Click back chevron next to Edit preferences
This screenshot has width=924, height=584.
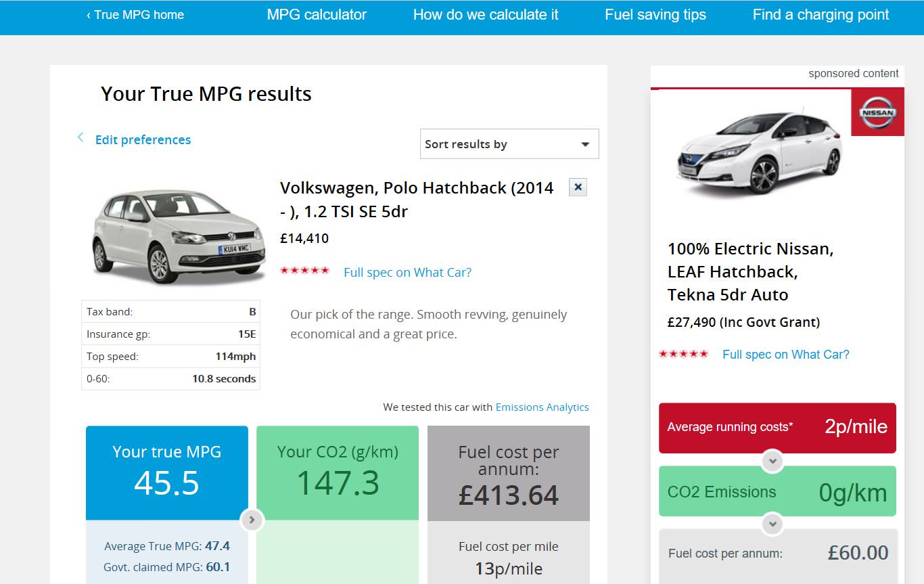pyautogui.click(x=80, y=138)
